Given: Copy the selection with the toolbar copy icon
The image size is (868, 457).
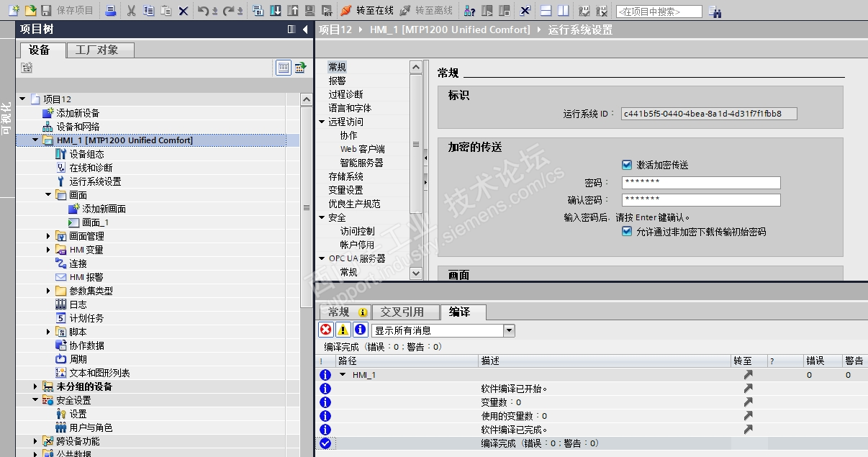Looking at the screenshot, I should [x=148, y=11].
